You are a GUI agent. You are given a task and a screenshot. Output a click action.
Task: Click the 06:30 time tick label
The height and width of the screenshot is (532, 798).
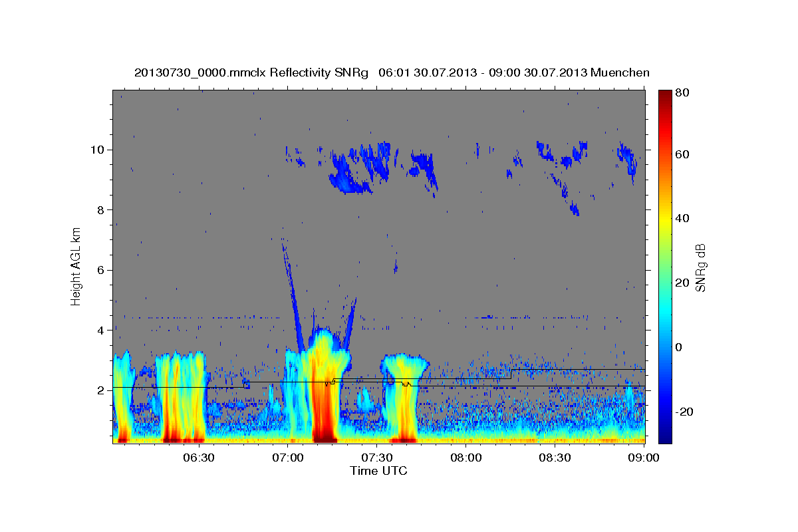coord(199,458)
